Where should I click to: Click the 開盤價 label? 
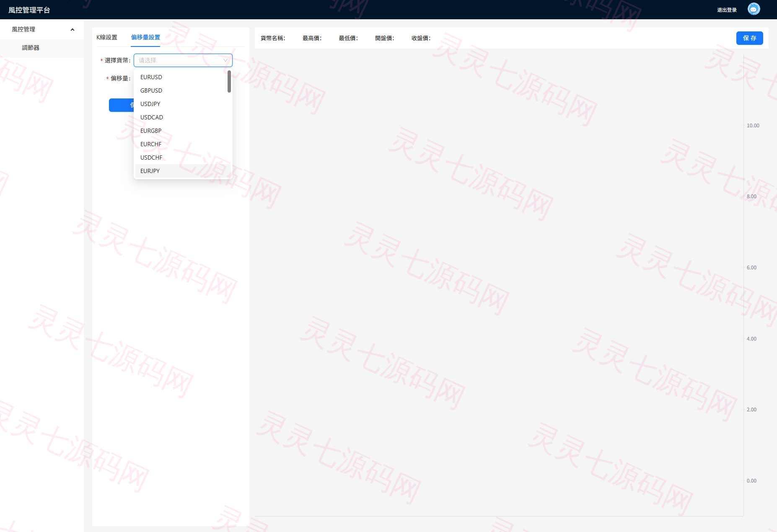pos(385,38)
